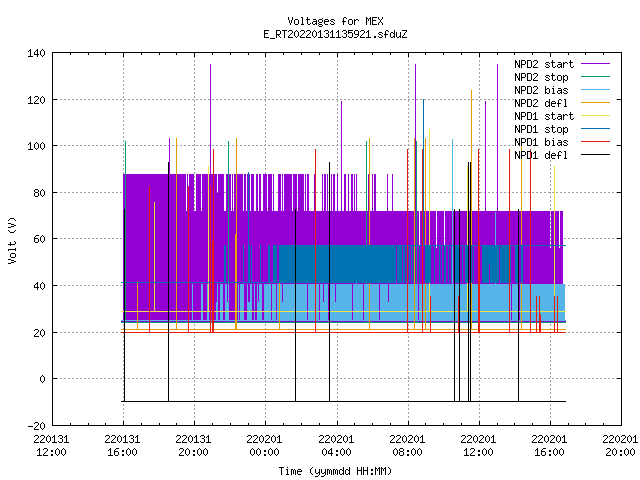Click the 'Volt (V)' y-axis label
This screenshot has height=480, width=640.
click(12, 240)
